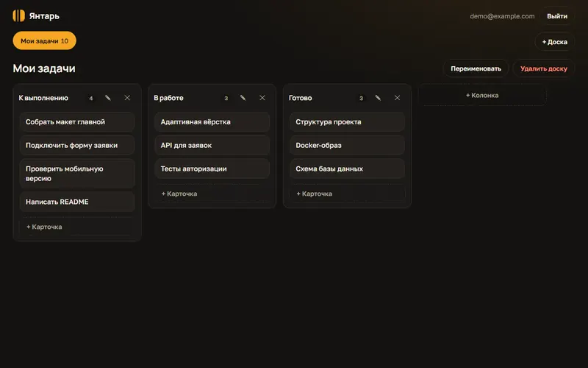
Task: Add a new column via + Колонка
Action: click(x=482, y=96)
